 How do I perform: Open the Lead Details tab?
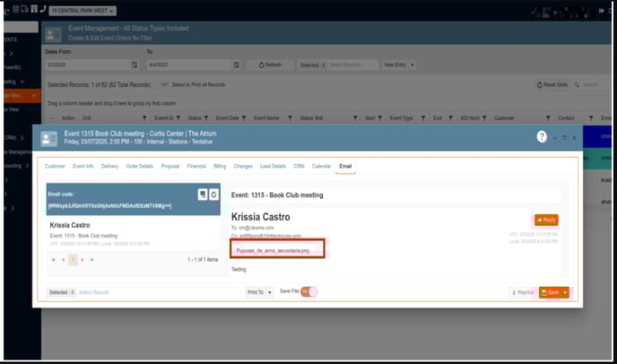pos(273,166)
